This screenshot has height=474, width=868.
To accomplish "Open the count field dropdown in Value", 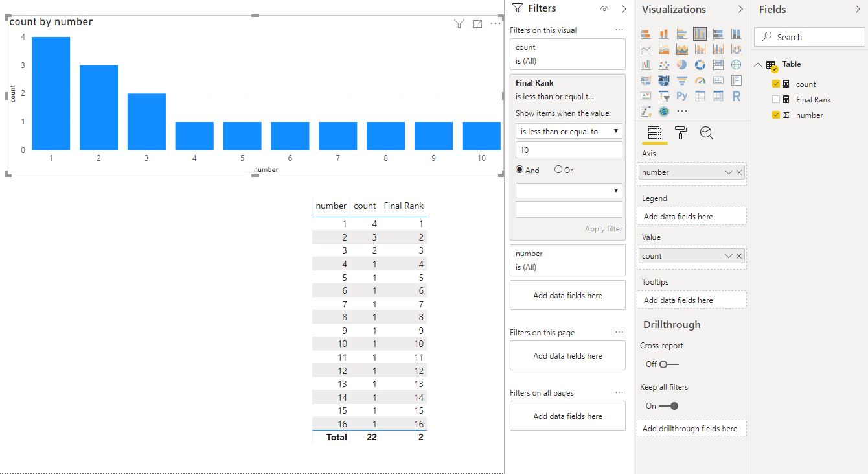I will pyautogui.click(x=729, y=256).
